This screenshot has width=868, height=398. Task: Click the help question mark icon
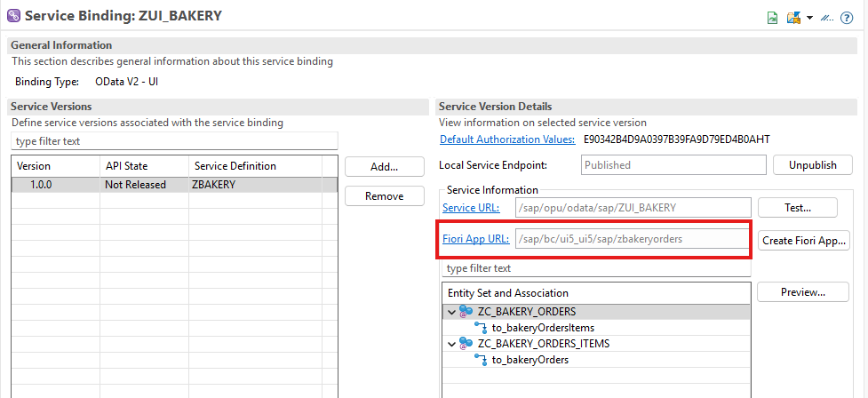pyautogui.click(x=846, y=18)
